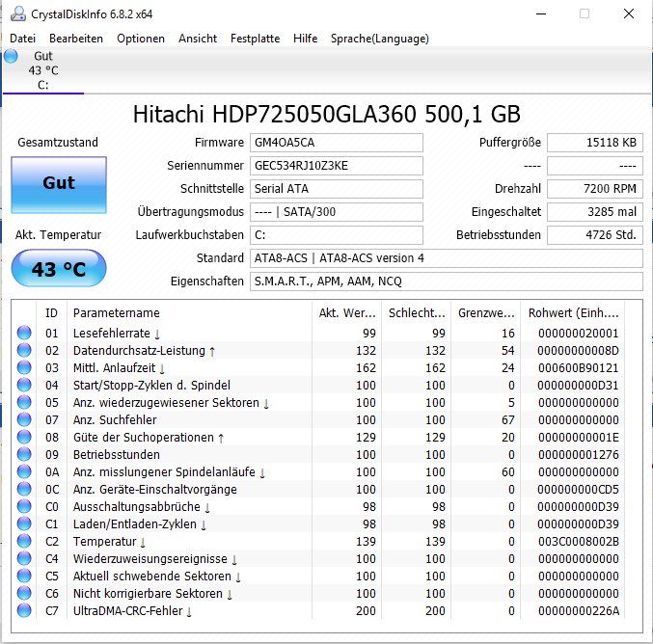Click the Schlecht... column header
This screenshot has width=653, height=644.
click(x=416, y=313)
